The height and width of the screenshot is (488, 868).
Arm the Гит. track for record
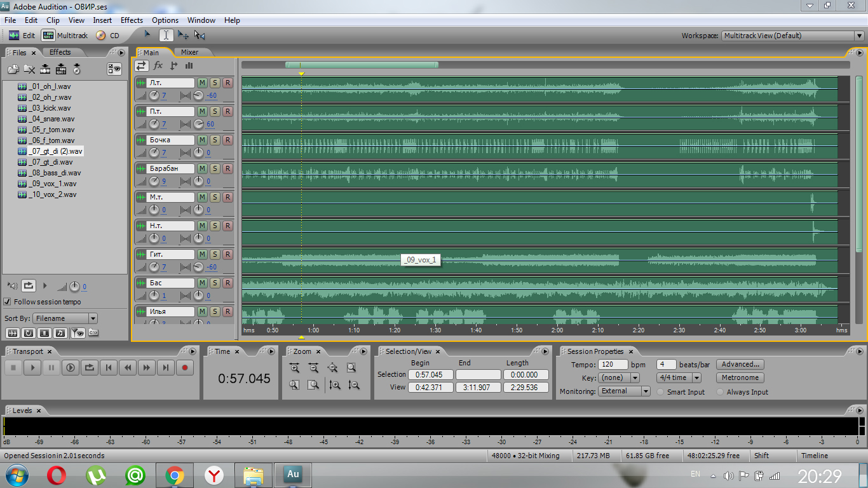(x=227, y=254)
